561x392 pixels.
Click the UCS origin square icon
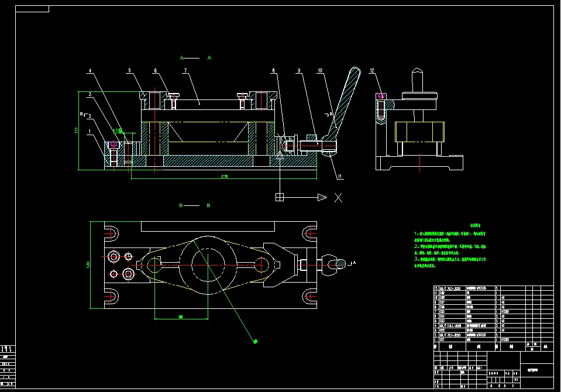click(280, 197)
